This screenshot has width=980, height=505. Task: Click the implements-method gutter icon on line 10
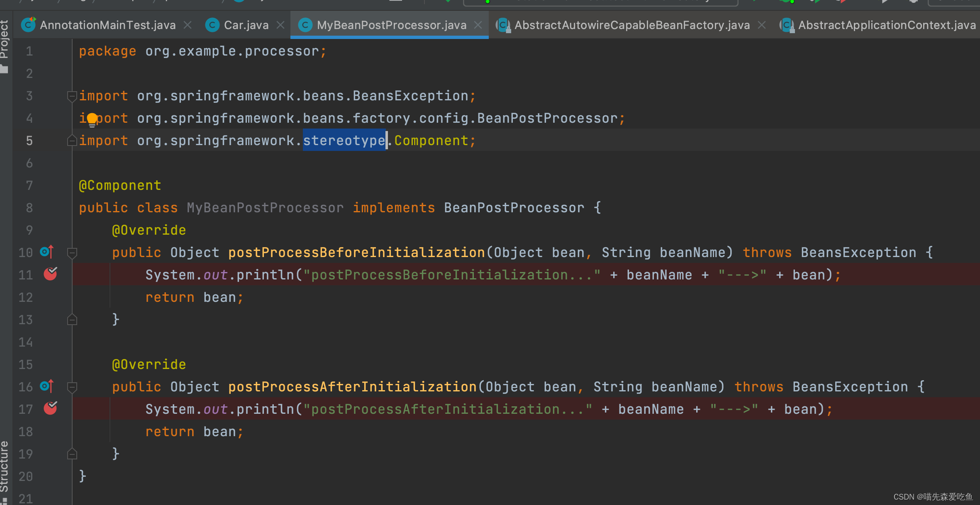pos(47,252)
